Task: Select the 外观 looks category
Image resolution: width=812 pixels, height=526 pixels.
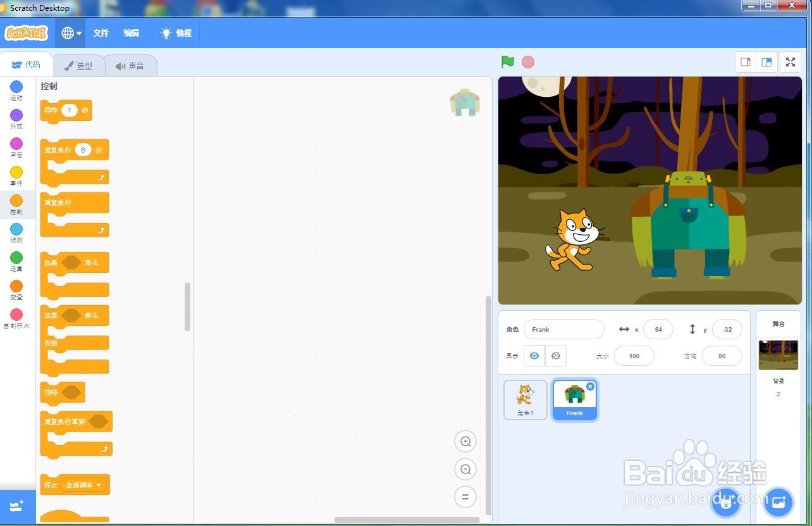Action: pyautogui.click(x=16, y=119)
